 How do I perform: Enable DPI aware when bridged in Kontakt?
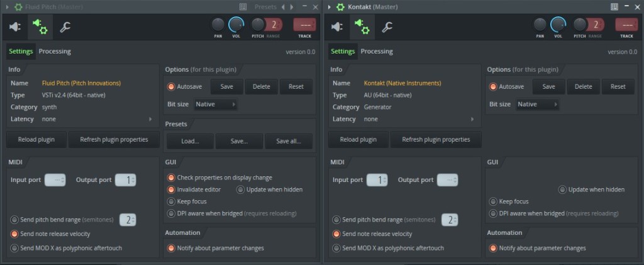click(493, 213)
